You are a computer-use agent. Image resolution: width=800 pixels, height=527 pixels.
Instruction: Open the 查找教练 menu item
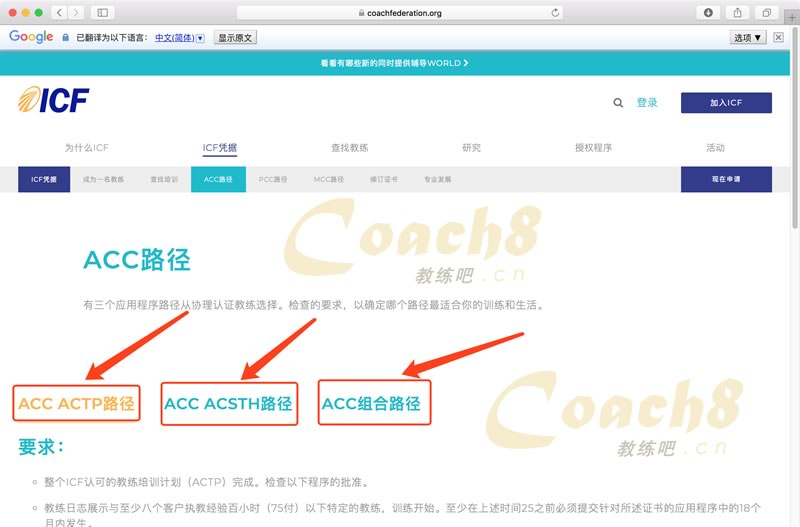click(x=349, y=147)
